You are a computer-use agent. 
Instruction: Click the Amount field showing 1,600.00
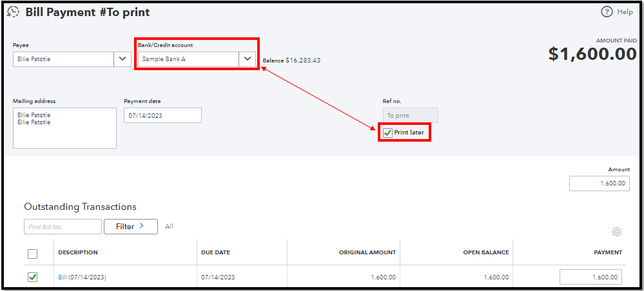point(600,183)
